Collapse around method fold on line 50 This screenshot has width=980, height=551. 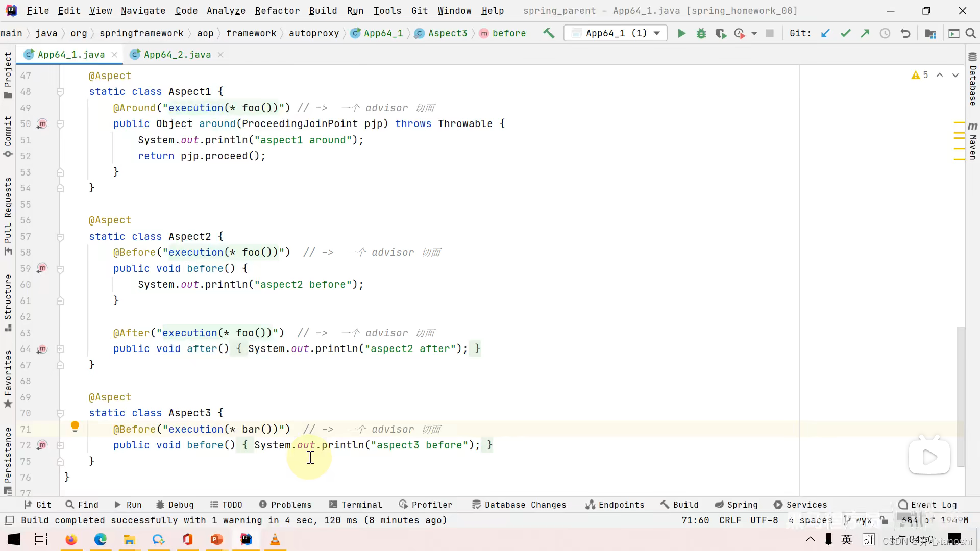pyautogui.click(x=60, y=124)
